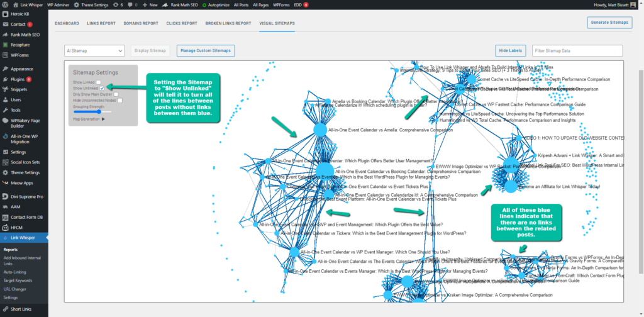
Task: Click the Users icon in sidebar
Action: point(5,99)
